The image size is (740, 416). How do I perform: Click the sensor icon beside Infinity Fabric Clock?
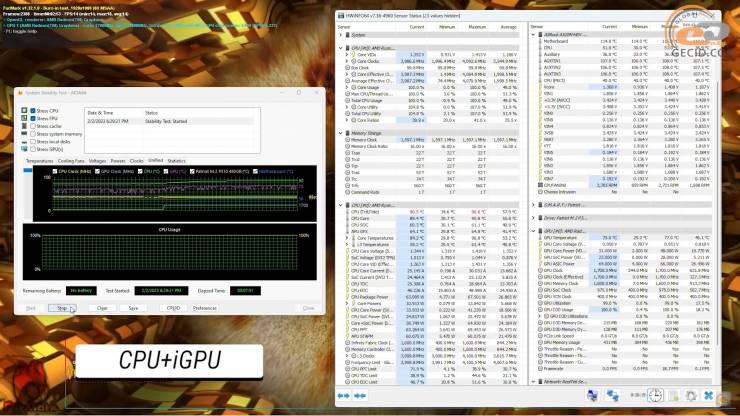(x=347, y=343)
